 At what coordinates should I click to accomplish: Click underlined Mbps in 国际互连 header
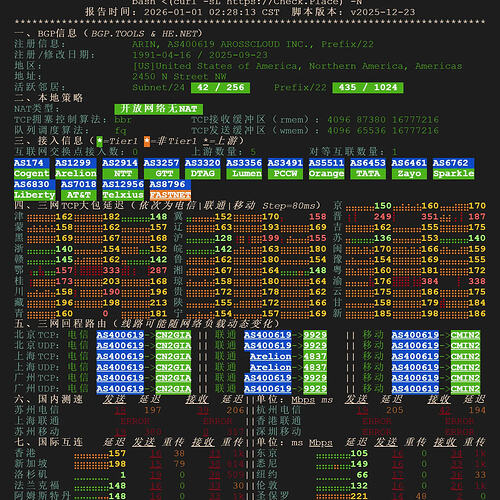point(321,443)
